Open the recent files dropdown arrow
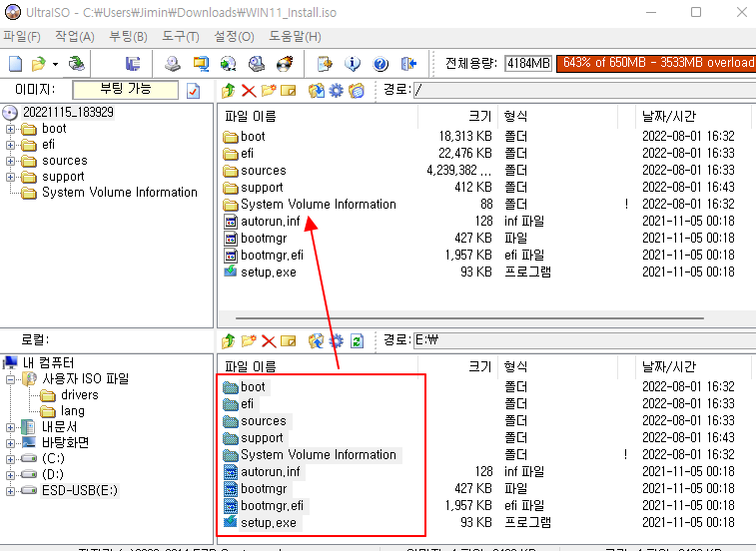This screenshot has width=756, height=551. (x=56, y=64)
